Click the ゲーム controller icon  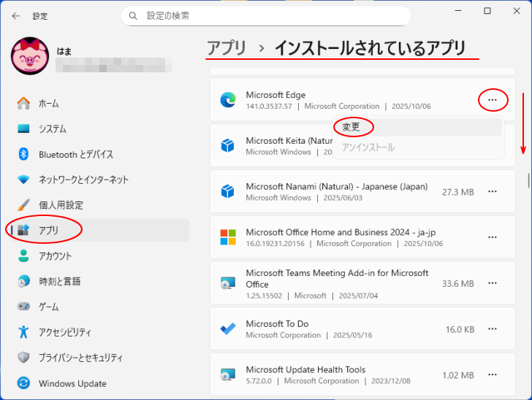(23, 307)
